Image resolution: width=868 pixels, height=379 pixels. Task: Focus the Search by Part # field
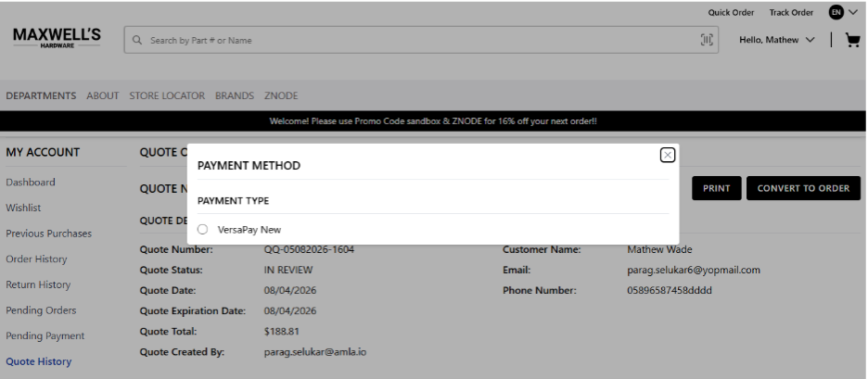click(421, 40)
